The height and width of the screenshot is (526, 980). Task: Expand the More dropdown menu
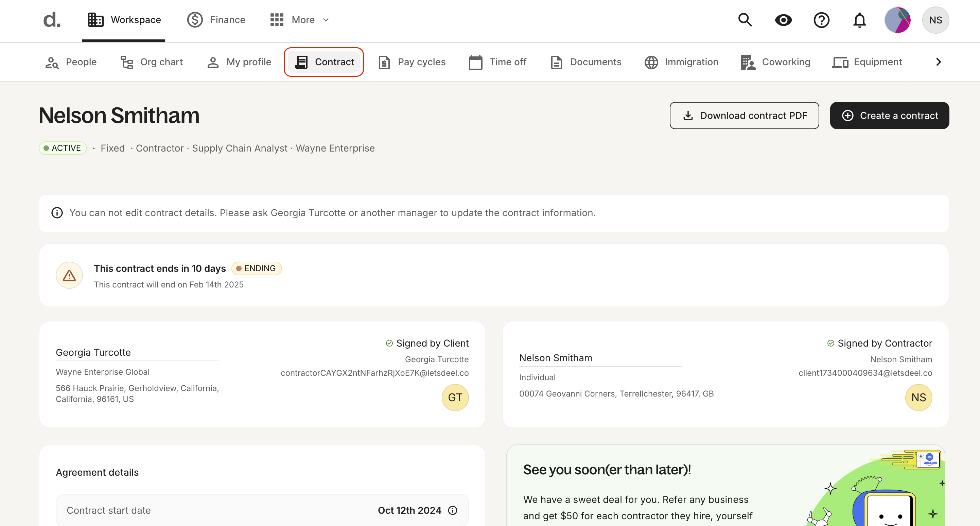pos(299,20)
